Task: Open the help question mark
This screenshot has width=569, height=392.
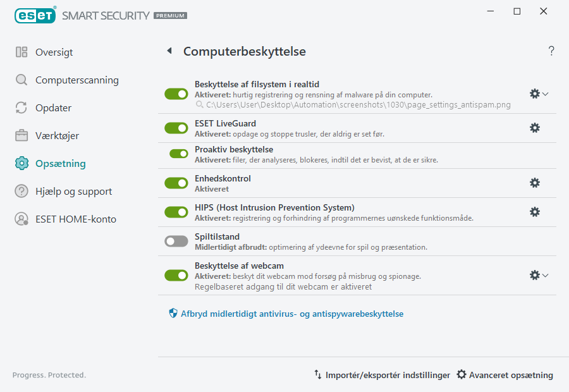Action: pyautogui.click(x=551, y=51)
